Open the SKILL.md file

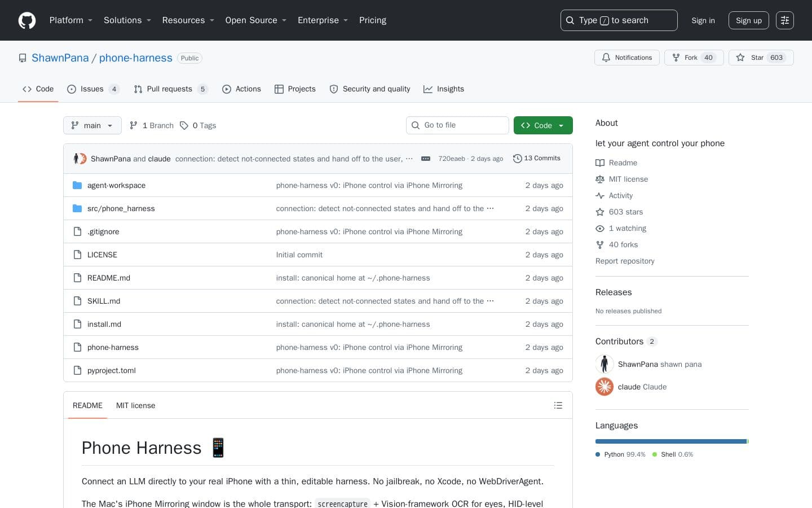coord(104,301)
